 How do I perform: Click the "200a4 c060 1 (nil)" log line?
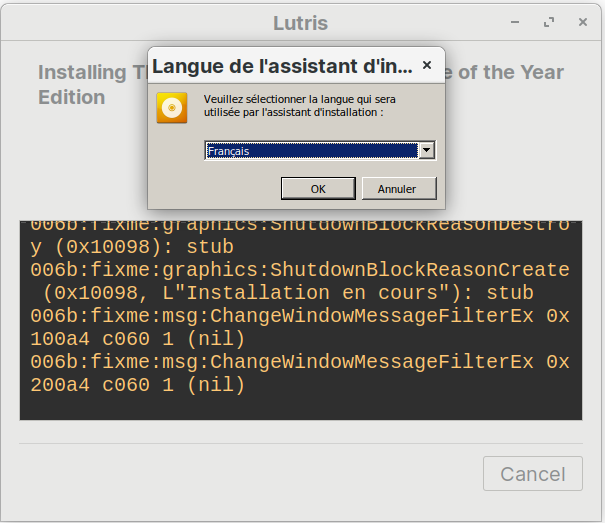click(x=138, y=385)
